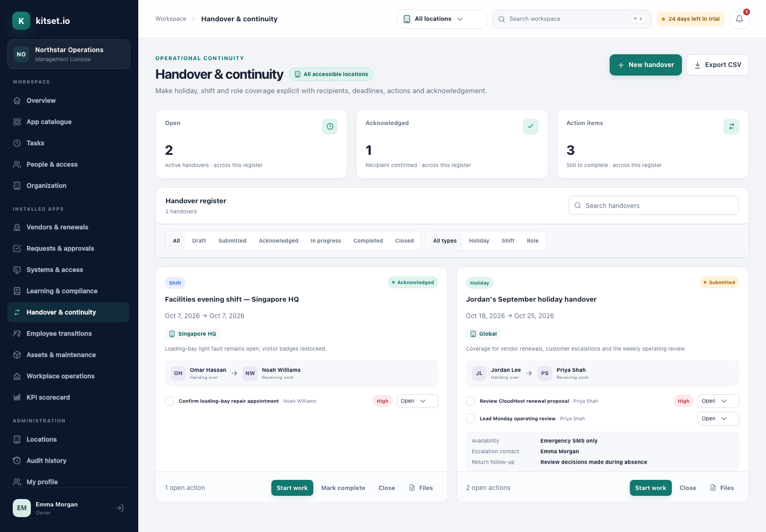Select the Closed status filter

[x=404, y=241]
